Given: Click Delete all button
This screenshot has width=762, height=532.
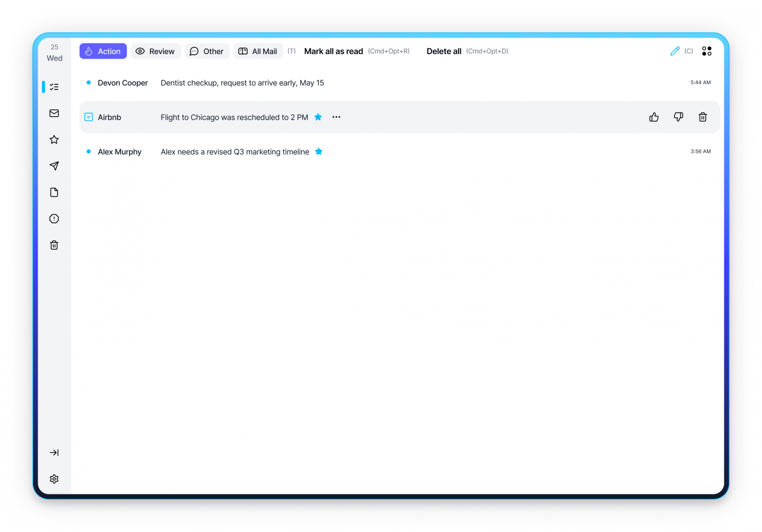Looking at the screenshot, I should pyautogui.click(x=444, y=51).
